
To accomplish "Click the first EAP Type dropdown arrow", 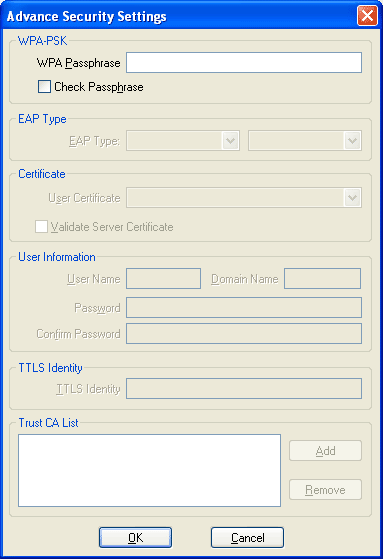I will [x=230, y=141].
